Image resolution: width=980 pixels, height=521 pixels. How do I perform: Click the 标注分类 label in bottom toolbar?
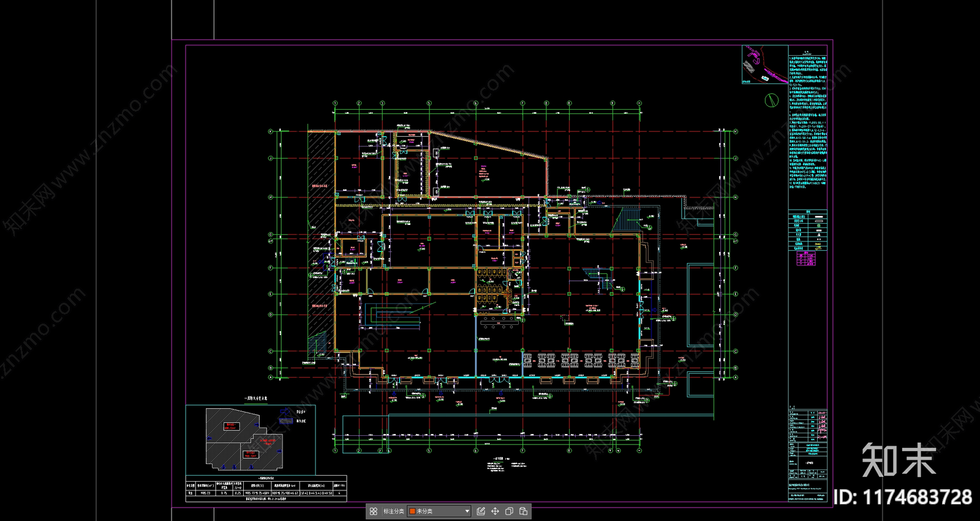click(x=394, y=511)
